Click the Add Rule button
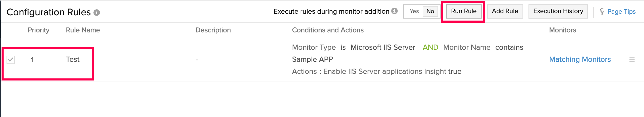Image resolution: width=644 pixels, height=117 pixels. tap(505, 11)
